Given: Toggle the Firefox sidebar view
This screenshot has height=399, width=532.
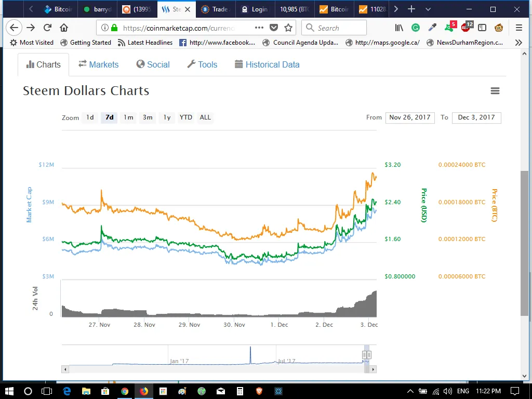Looking at the screenshot, I should click(482, 28).
